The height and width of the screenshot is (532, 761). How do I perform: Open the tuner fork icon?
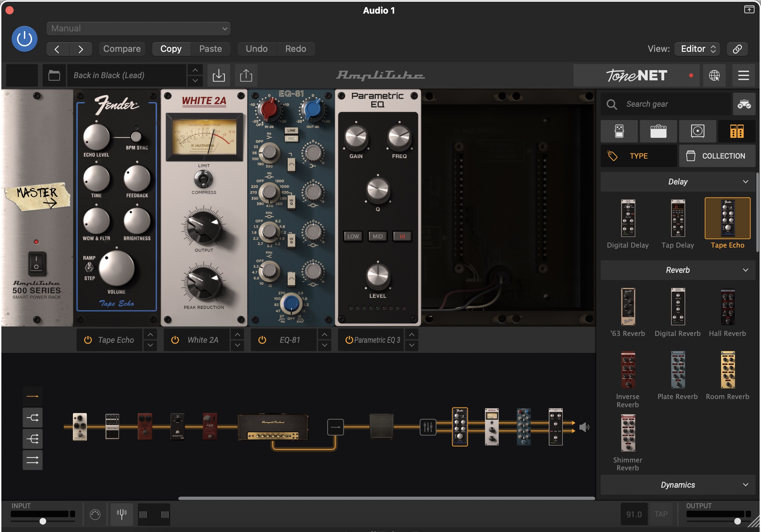coord(121,514)
